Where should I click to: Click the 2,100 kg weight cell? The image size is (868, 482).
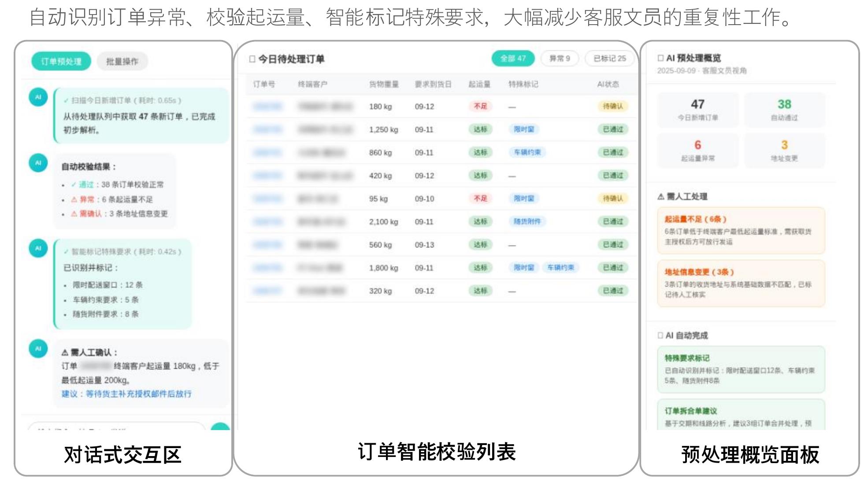(383, 222)
